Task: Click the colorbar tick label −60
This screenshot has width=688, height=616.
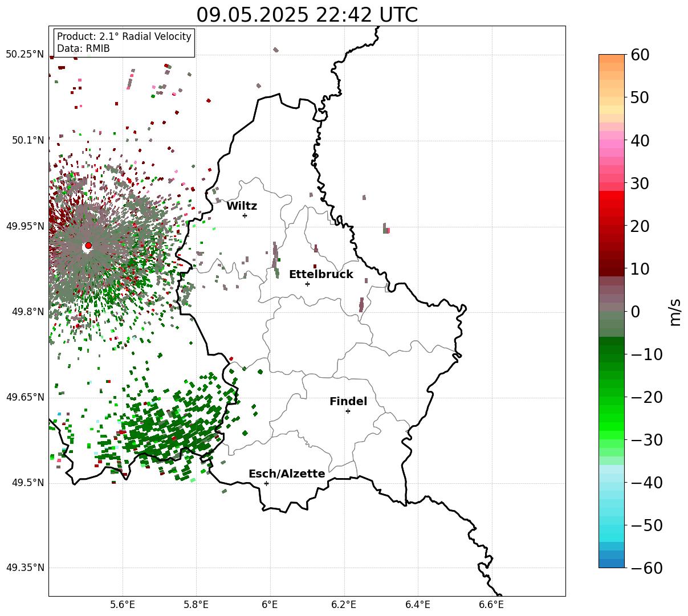Action: click(x=646, y=568)
